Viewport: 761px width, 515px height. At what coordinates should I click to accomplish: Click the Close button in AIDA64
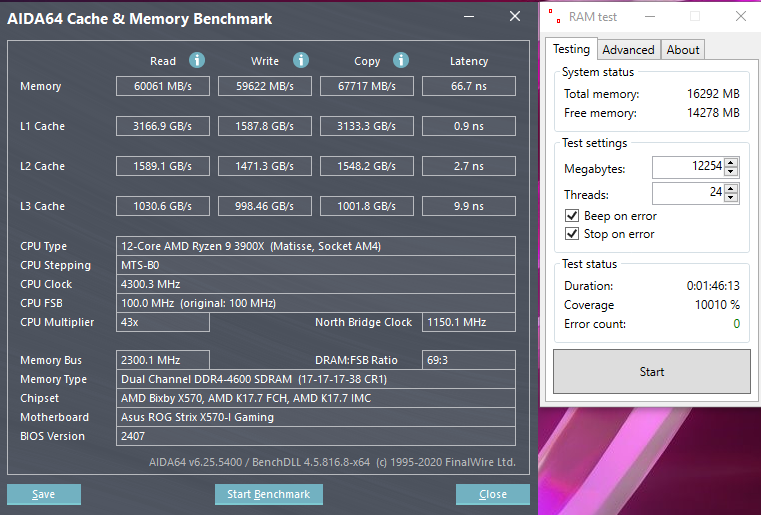[x=493, y=494]
